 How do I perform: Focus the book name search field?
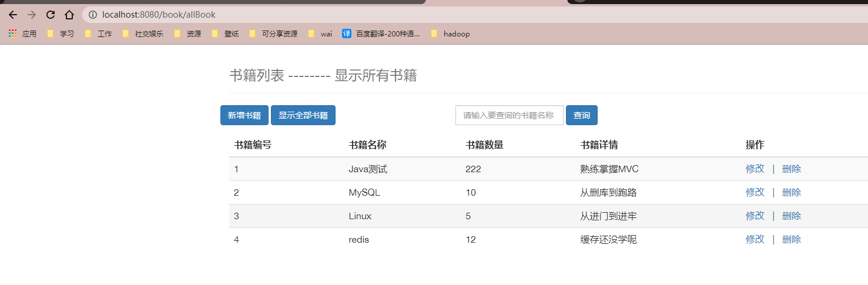click(509, 115)
